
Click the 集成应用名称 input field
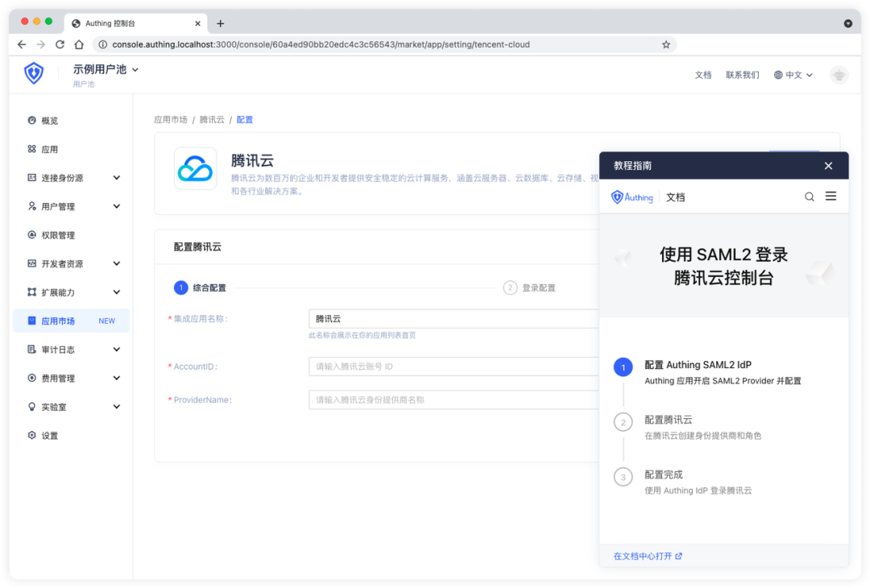coord(454,318)
